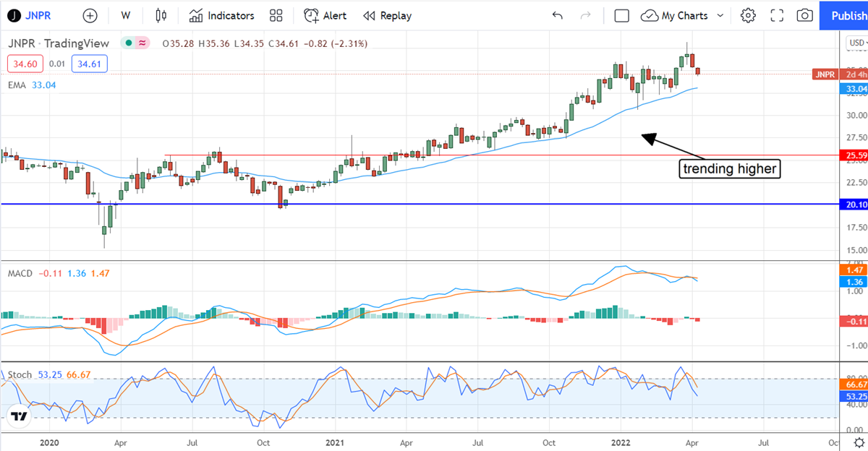Create a new Alert
Screen dimensions: 868x451
[x=325, y=15]
